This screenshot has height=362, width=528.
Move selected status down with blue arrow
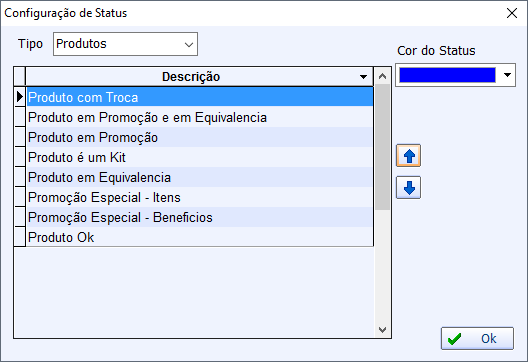[408, 188]
